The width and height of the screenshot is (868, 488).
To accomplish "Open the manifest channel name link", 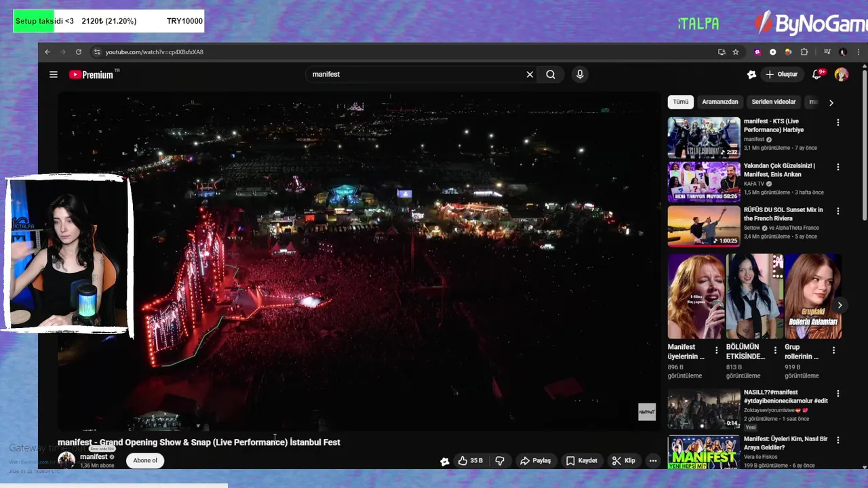I will [x=94, y=457].
